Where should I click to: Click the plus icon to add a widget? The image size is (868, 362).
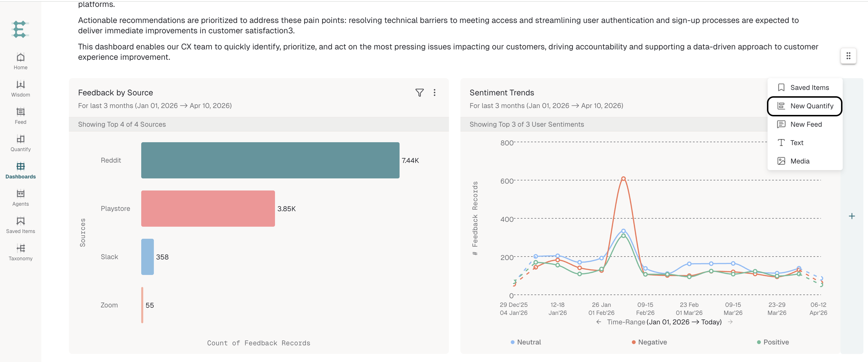coord(851,216)
